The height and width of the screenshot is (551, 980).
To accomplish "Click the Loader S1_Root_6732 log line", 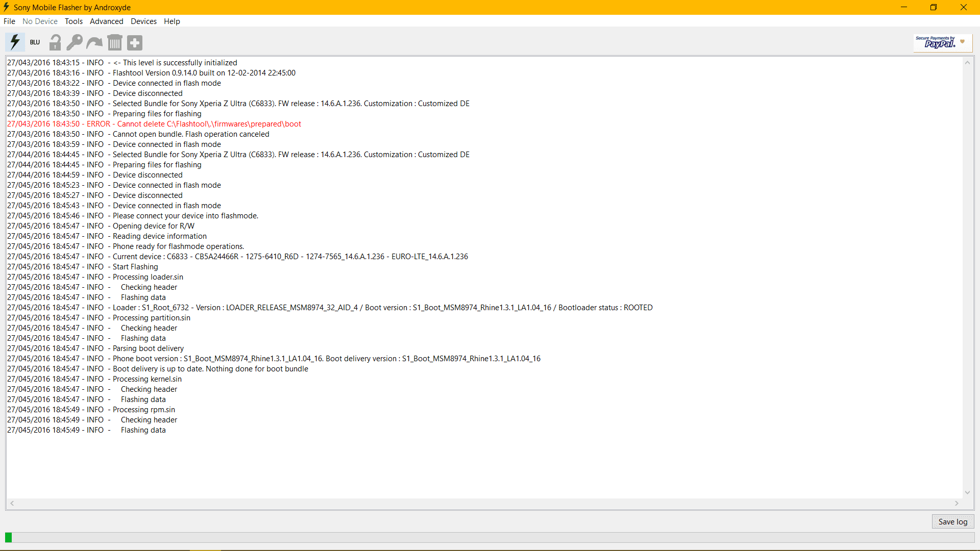I will click(x=330, y=308).
